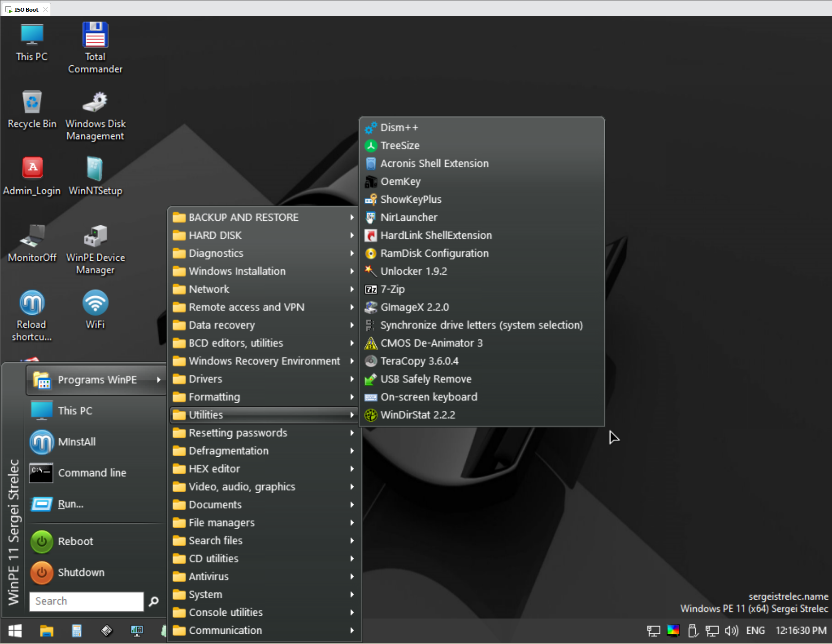Run Synchronize drive letters entry
Viewport: 832px width, 644px height.
tap(482, 325)
